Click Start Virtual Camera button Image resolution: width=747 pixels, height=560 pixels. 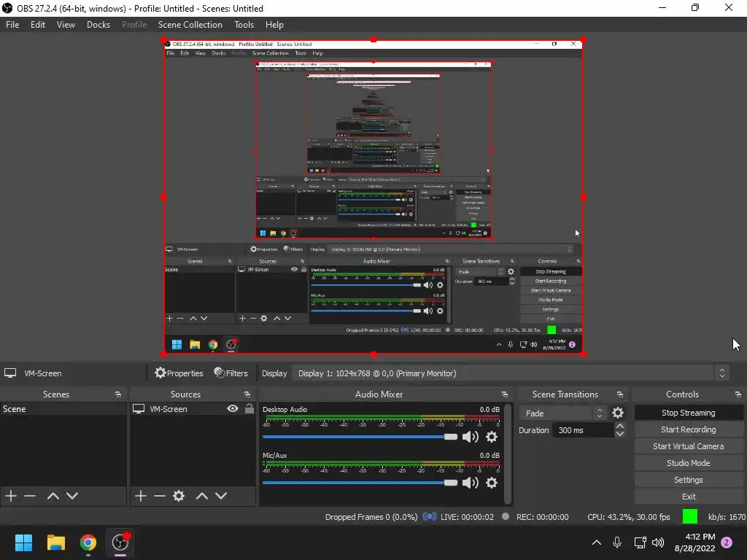click(689, 446)
